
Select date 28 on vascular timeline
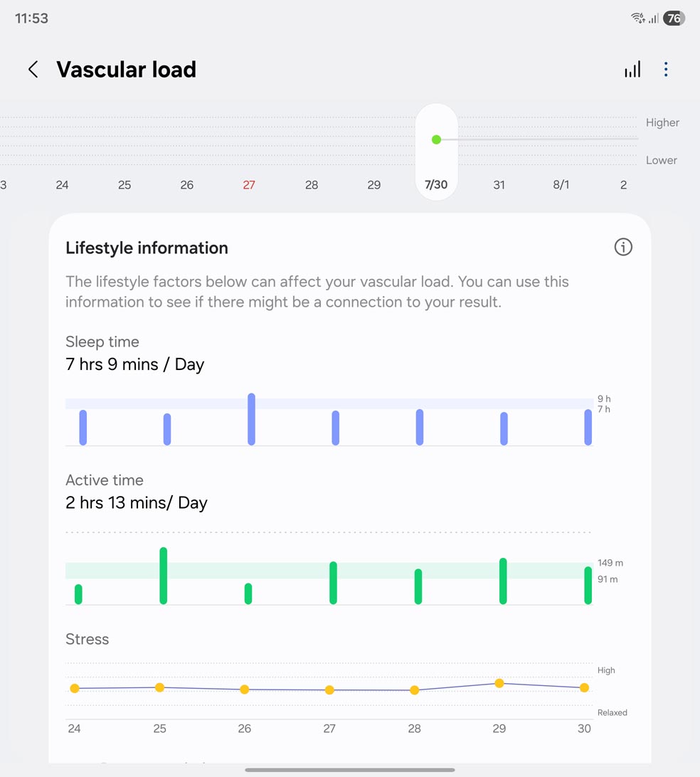point(312,185)
